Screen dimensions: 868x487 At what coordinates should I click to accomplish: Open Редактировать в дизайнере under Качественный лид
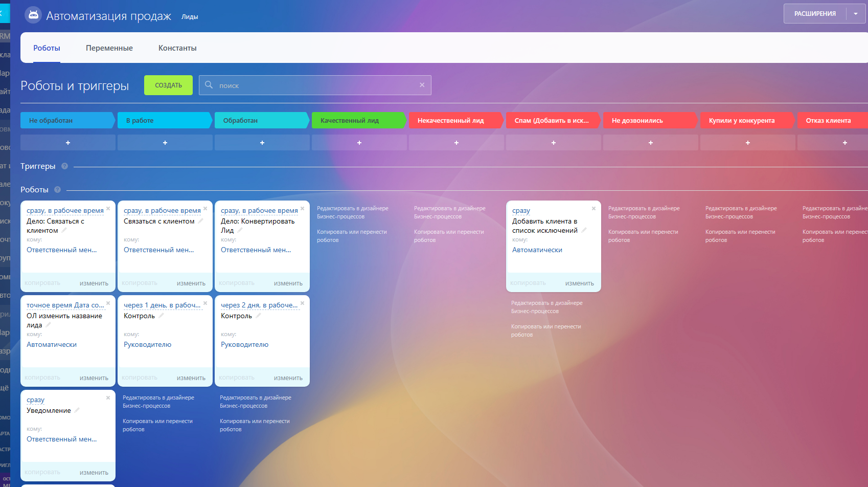pyautogui.click(x=353, y=212)
